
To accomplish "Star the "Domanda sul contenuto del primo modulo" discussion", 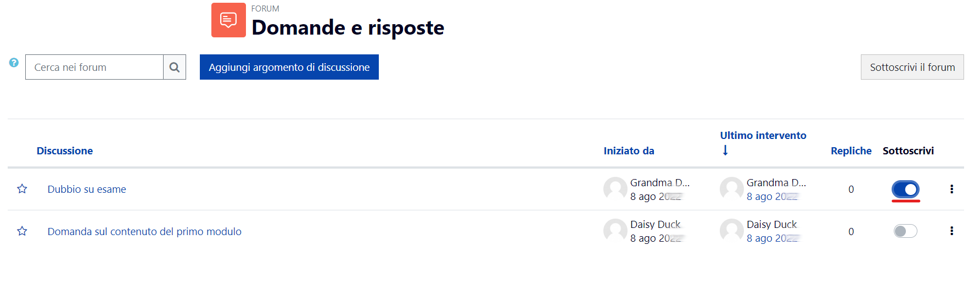I will pos(22,231).
